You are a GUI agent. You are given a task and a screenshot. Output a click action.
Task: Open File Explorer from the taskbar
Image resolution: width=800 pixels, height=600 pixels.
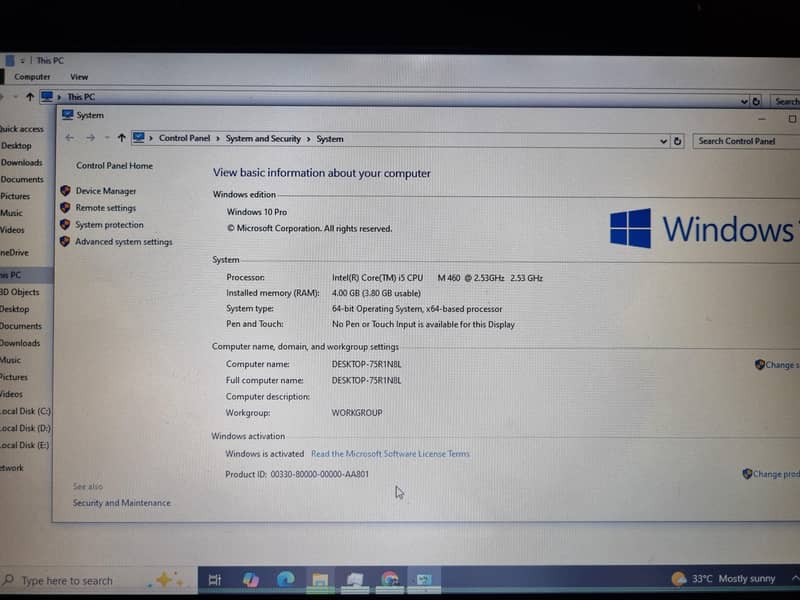pos(320,580)
